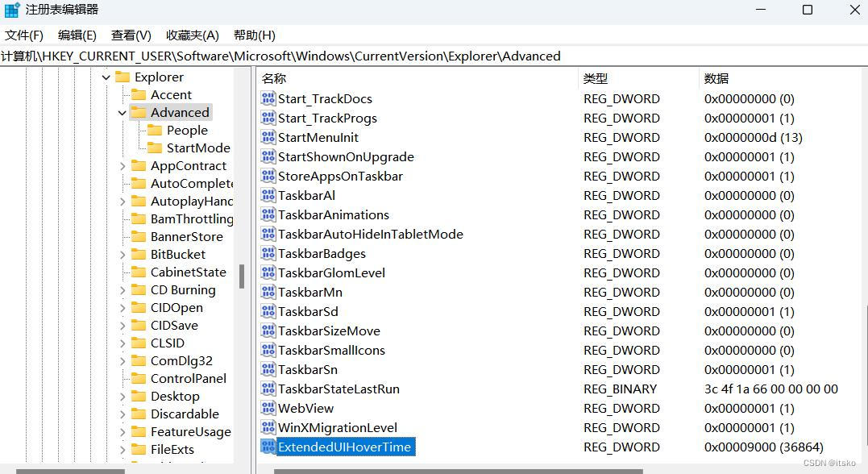Expand the CIDOpen tree node
The width and height of the screenshot is (868, 474).
tap(123, 308)
